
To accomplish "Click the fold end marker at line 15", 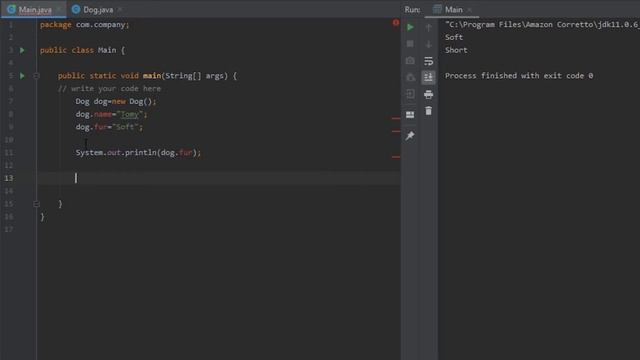I will point(36,204).
